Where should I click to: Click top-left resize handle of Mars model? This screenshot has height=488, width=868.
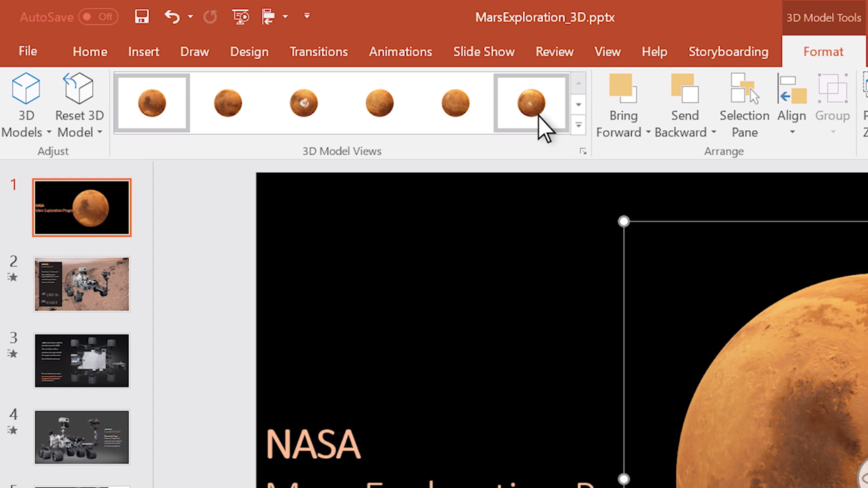[x=624, y=222]
